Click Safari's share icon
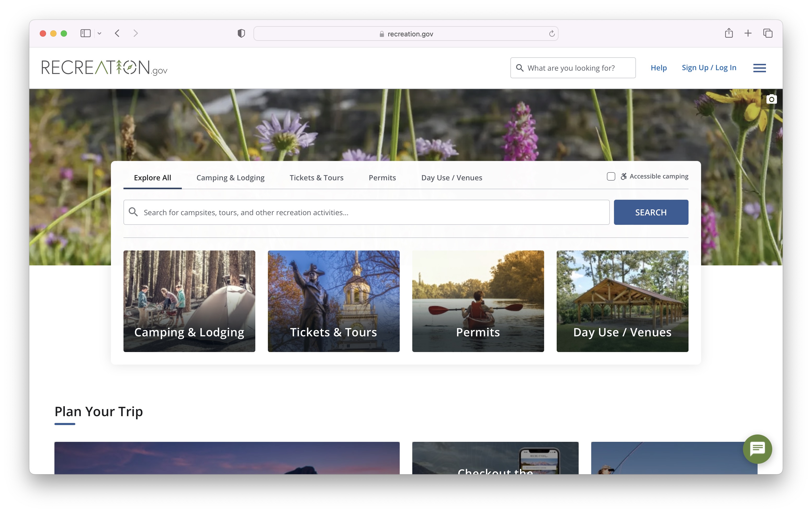This screenshot has width=812, height=513. point(729,34)
